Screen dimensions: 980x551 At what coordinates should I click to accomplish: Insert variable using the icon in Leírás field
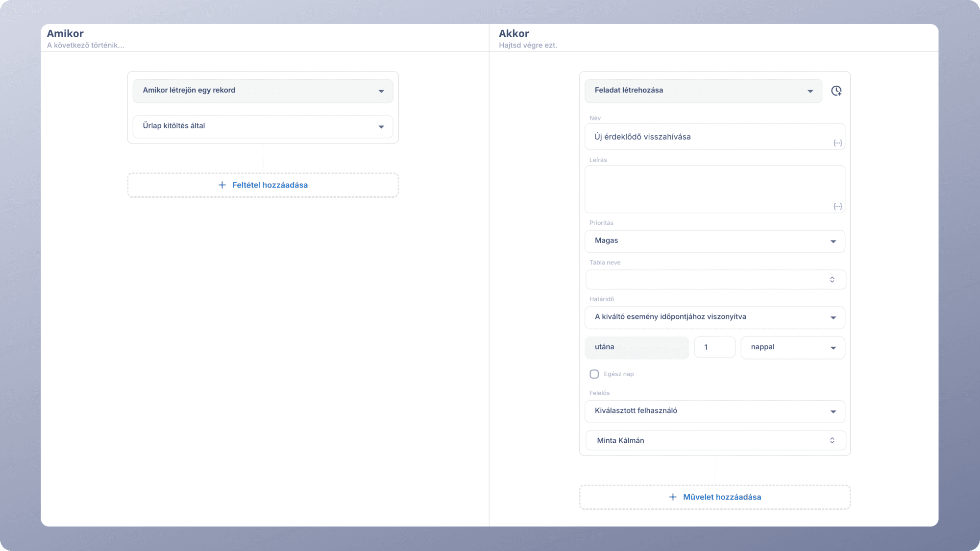(x=838, y=206)
